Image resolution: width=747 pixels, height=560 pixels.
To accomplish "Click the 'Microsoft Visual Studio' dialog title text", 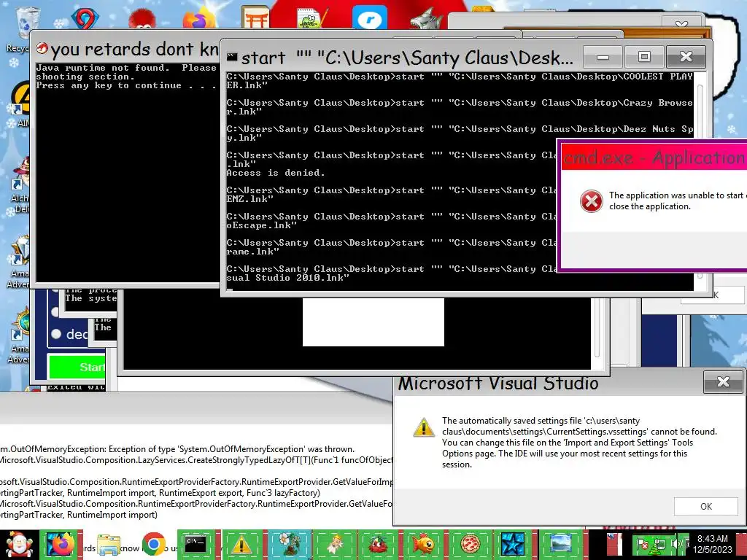I will pos(498,384).
